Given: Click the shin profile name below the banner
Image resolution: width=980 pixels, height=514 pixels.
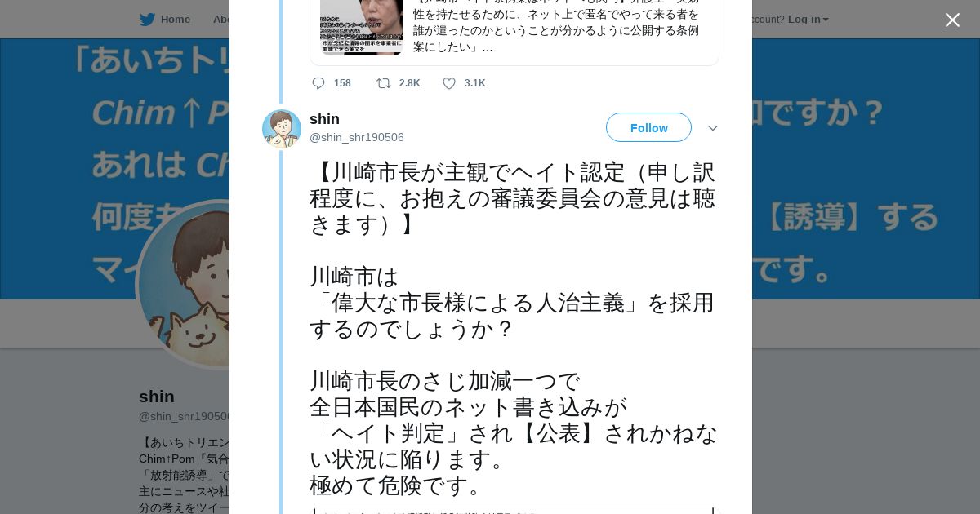Looking at the screenshot, I should point(157,397).
